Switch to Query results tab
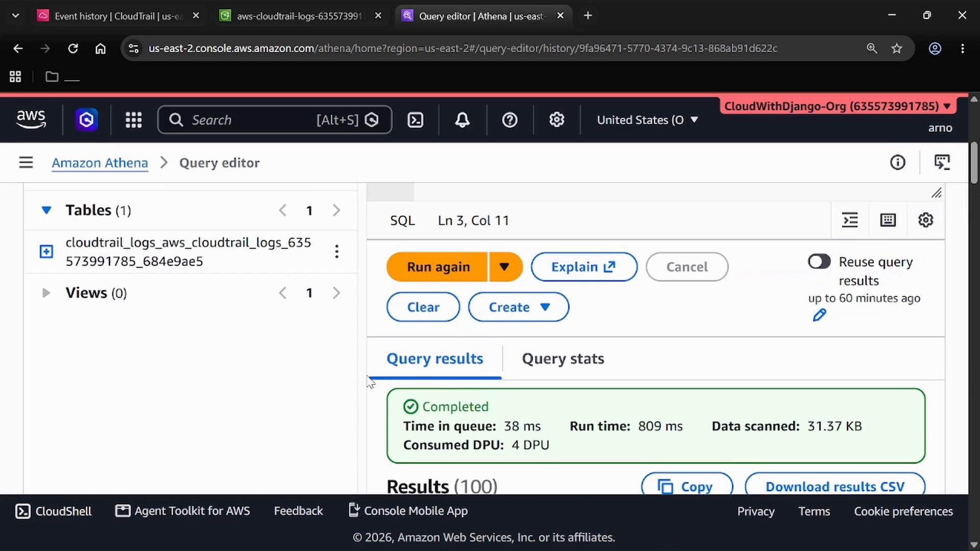This screenshot has height=551, width=980. (435, 359)
